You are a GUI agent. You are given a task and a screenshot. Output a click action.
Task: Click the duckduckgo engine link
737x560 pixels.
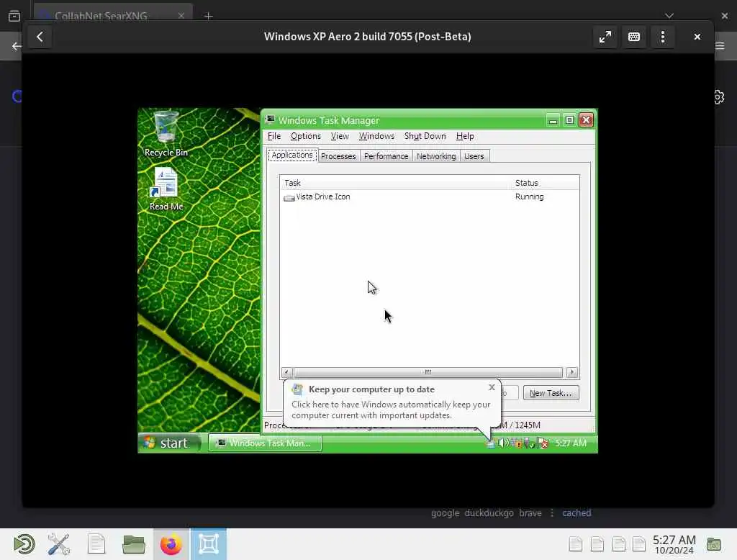489,513
